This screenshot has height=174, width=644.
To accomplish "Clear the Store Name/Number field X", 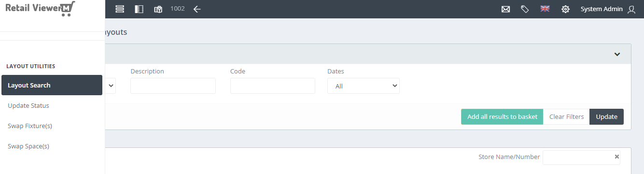I will click(x=616, y=157).
